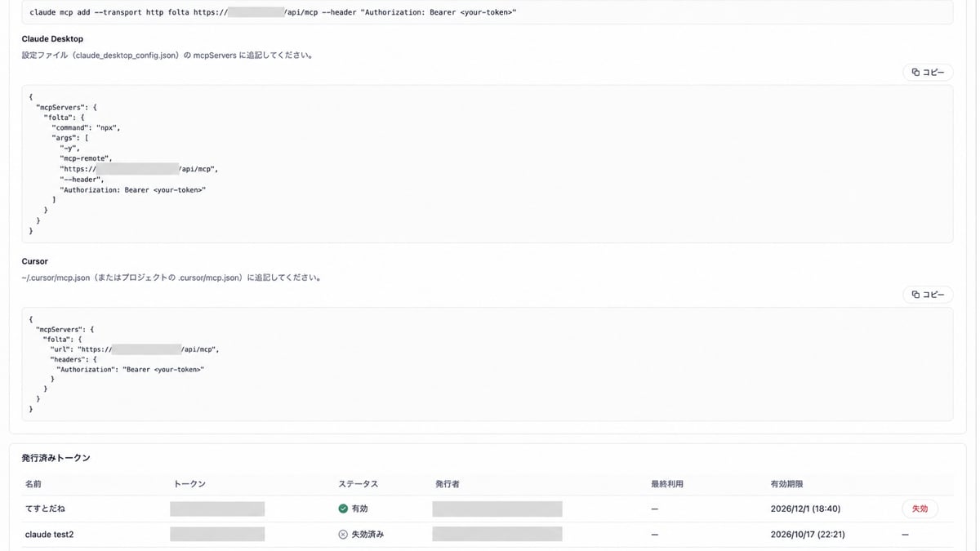Select the "command": "npx" code line

[86, 127]
